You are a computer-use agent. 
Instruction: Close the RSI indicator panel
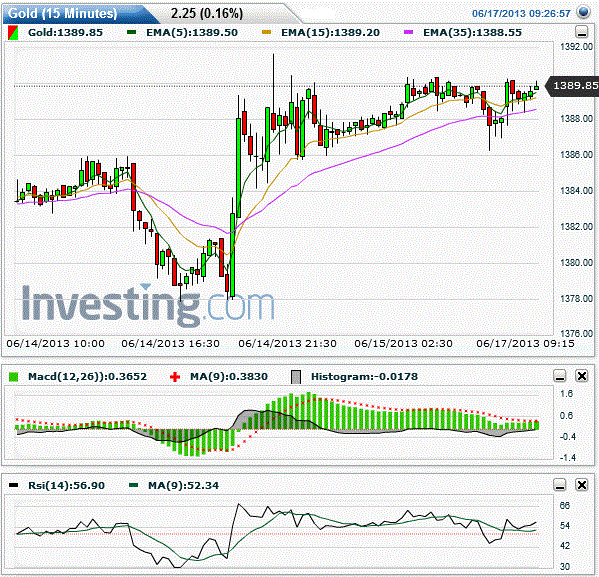click(581, 485)
